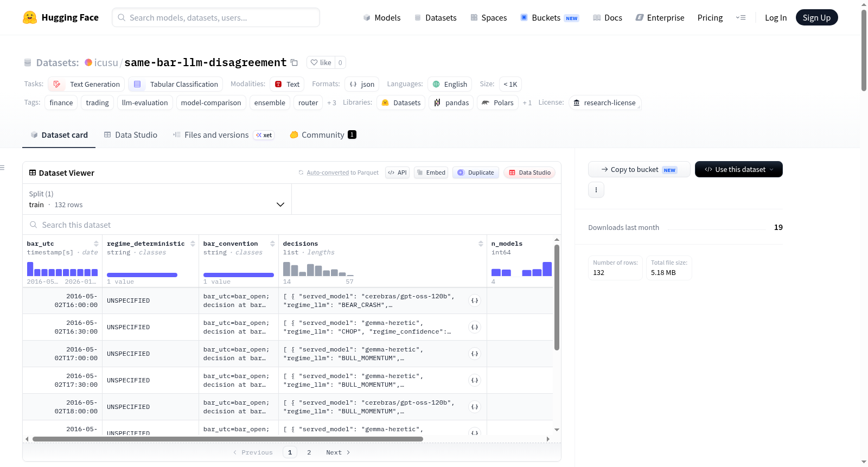Click the icusu user avatar

[x=88, y=62]
